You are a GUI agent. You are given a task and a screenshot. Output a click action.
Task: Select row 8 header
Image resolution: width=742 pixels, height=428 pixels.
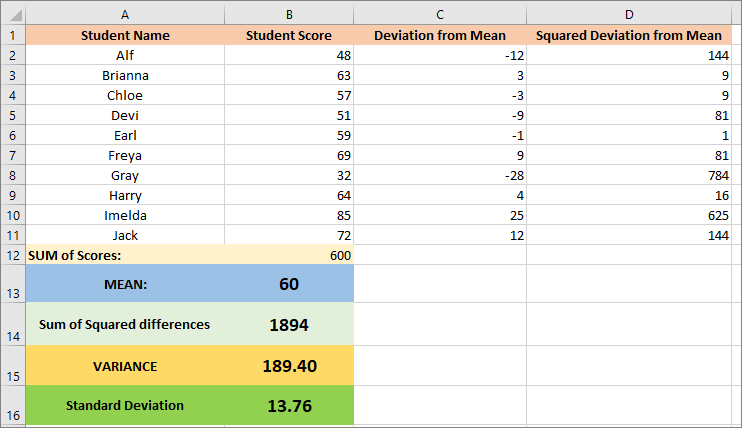pos(13,175)
